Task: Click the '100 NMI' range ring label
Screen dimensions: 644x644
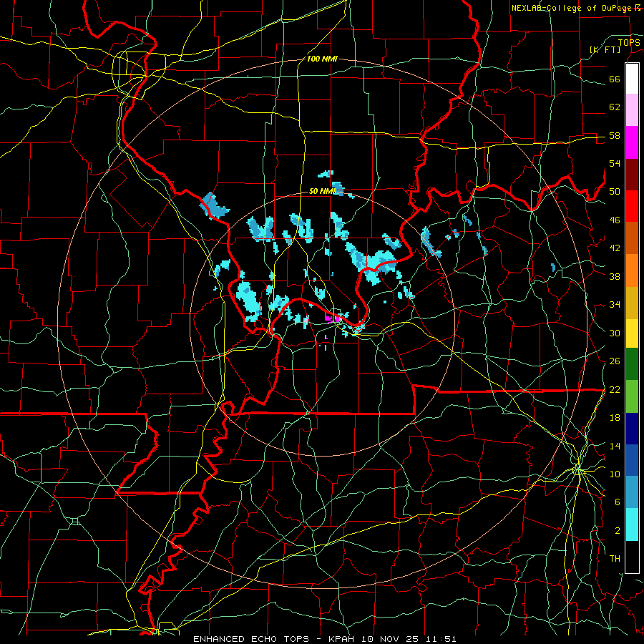Action: click(x=322, y=59)
